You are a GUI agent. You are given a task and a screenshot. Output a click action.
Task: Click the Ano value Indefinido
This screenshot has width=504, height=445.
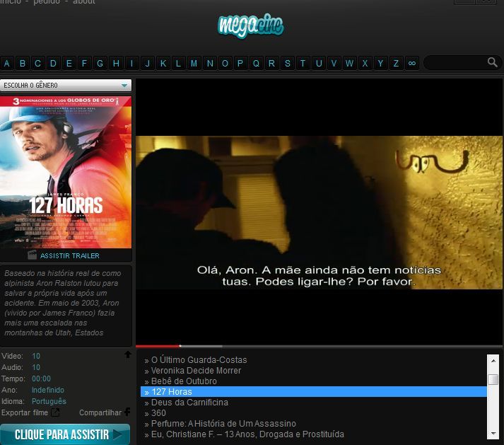coord(48,390)
